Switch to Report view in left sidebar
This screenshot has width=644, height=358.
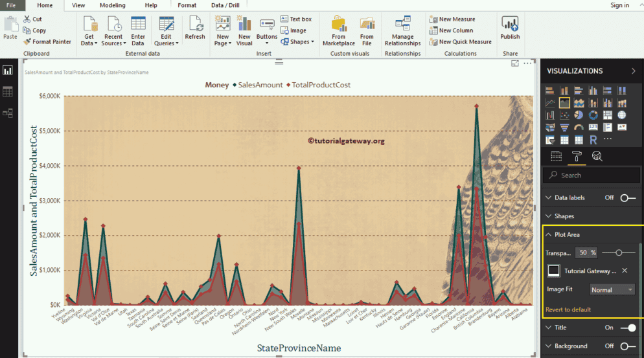(x=8, y=71)
